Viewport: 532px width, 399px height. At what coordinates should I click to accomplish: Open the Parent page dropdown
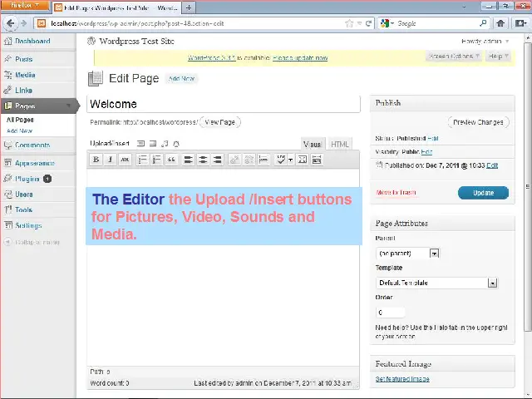pyautogui.click(x=407, y=254)
